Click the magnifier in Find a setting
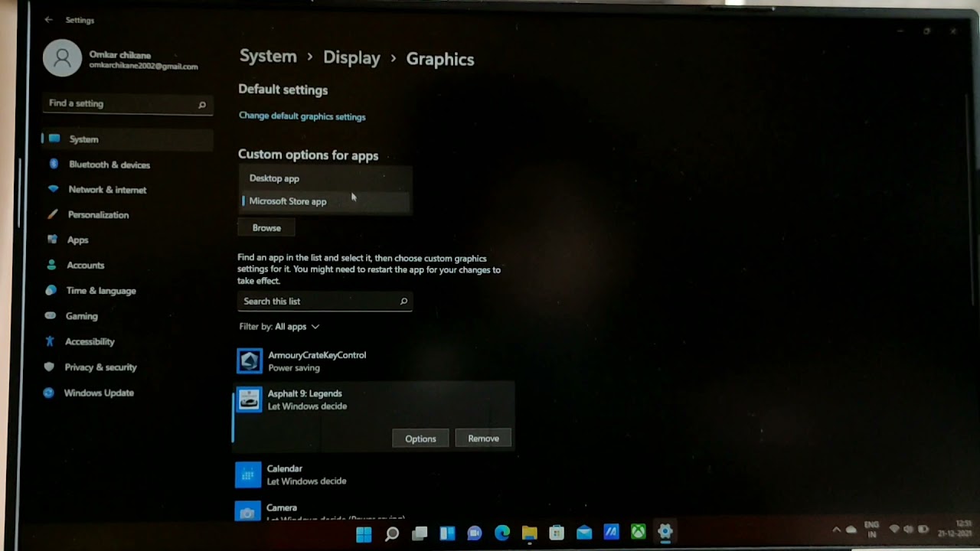Image resolution: width=980 pixels, height=551 pixels. tap(202, 105)
